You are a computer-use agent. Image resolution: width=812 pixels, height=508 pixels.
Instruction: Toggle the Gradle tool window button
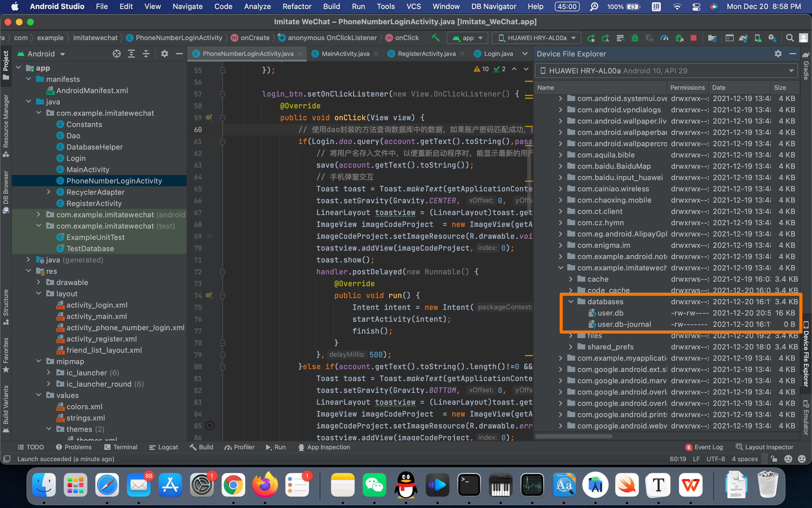(806, 66)
